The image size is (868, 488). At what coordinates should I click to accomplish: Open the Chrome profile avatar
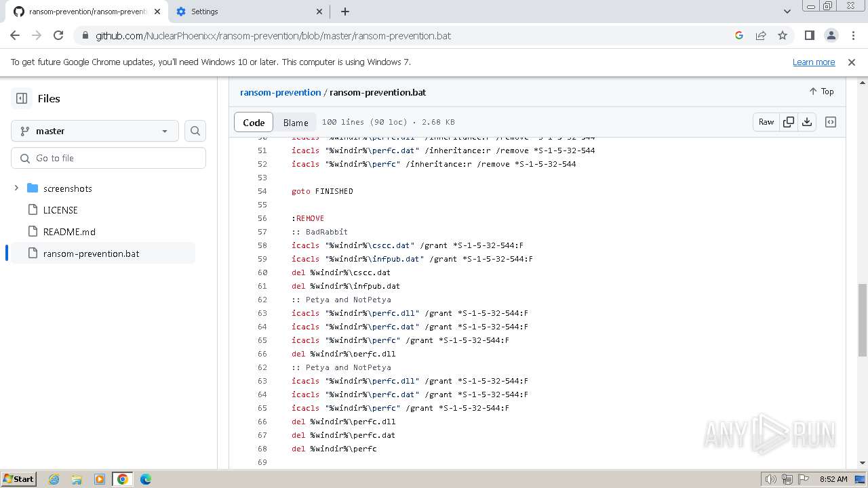point(831,35)
